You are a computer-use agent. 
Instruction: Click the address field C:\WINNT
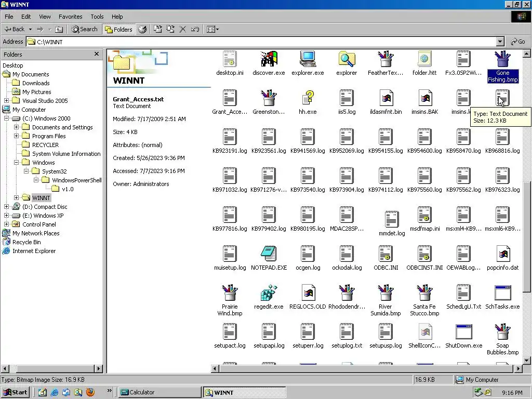tap(261, 42)
